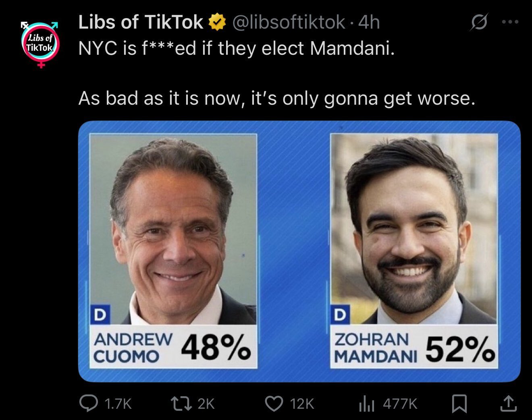Bookmark this tweet

tap(459, 403)
